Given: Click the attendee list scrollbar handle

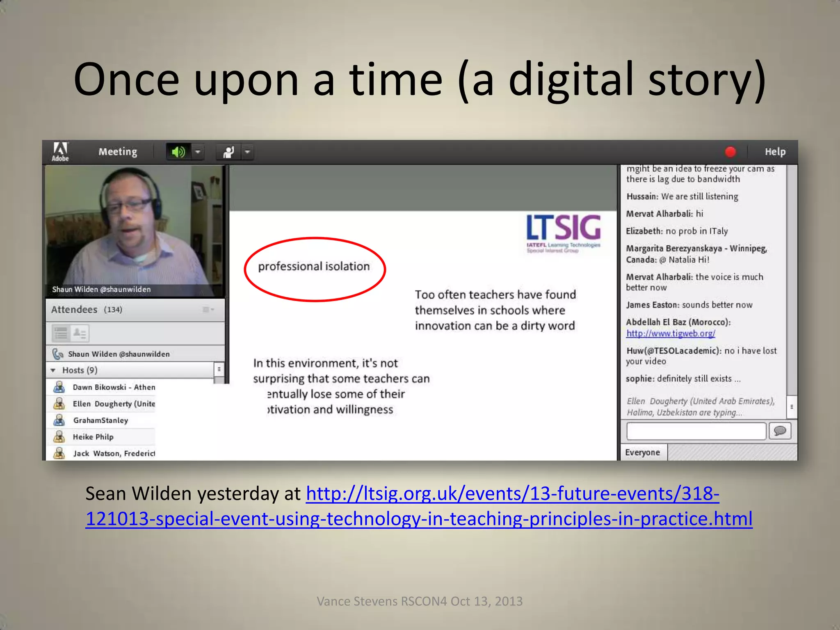Looking at the screenshot, I should click(219, 370).
